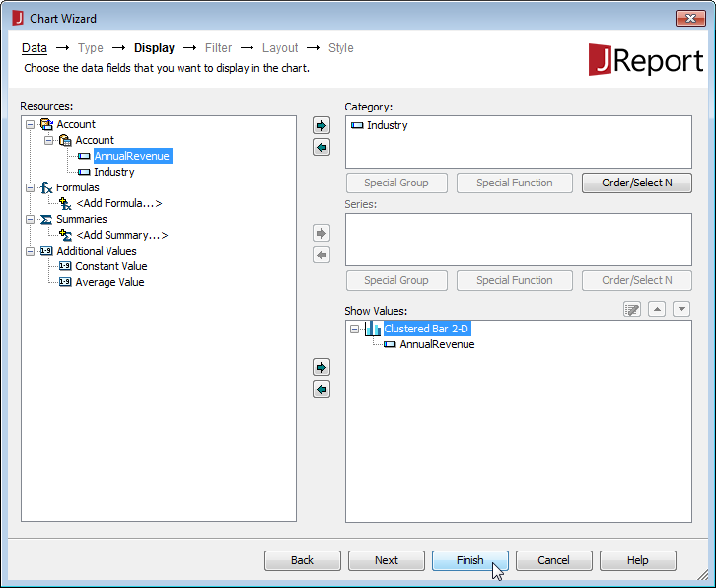Screen dimensions: 716x588
Task: Collapse the top-level Account node
Action: point(30,124)
